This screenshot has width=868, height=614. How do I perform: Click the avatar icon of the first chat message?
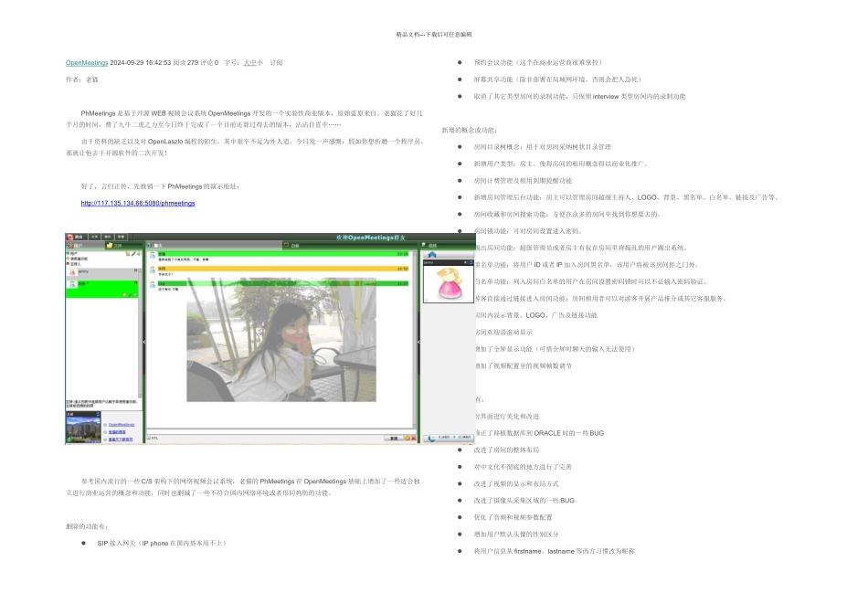153,256
